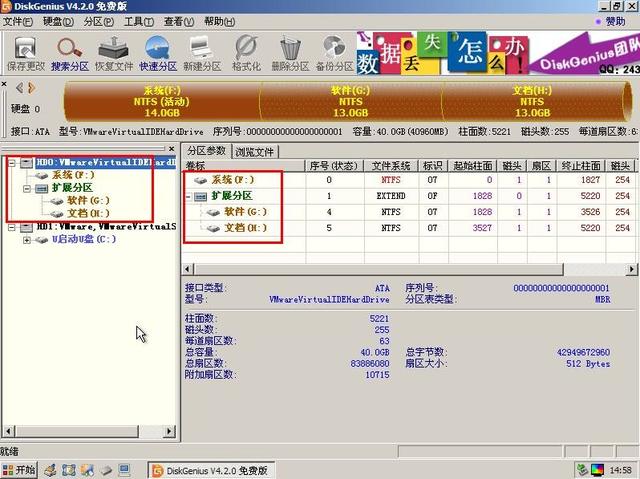Close the disk map bar via its X

(x=4, y=84)
